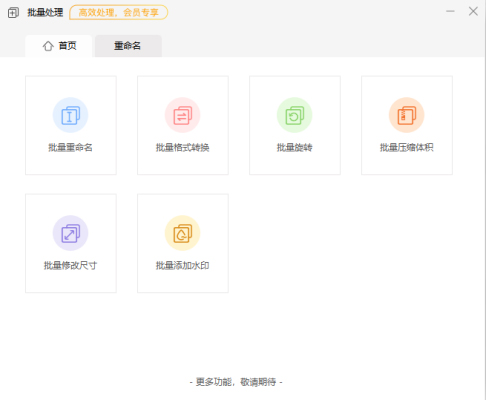Click the 更多功能,敬请期待 footer text
486x400 pixels.
[236, 382]
